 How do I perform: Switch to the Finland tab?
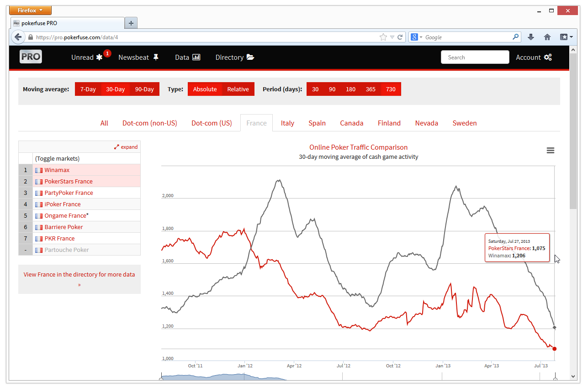[389, 123]
